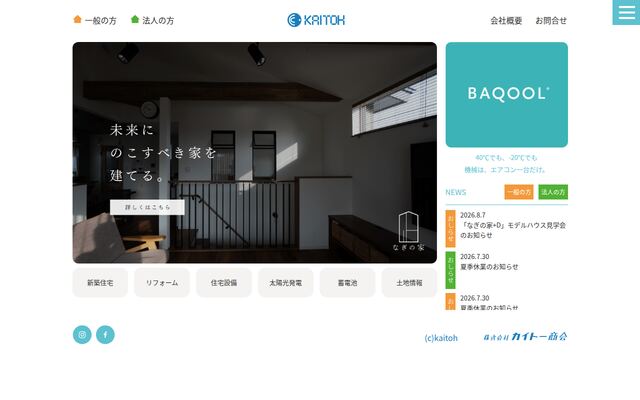Filter news by 法人の方 tab
Image resolution: width=640 pixels, height=400 pixels.
pos(553,192)
